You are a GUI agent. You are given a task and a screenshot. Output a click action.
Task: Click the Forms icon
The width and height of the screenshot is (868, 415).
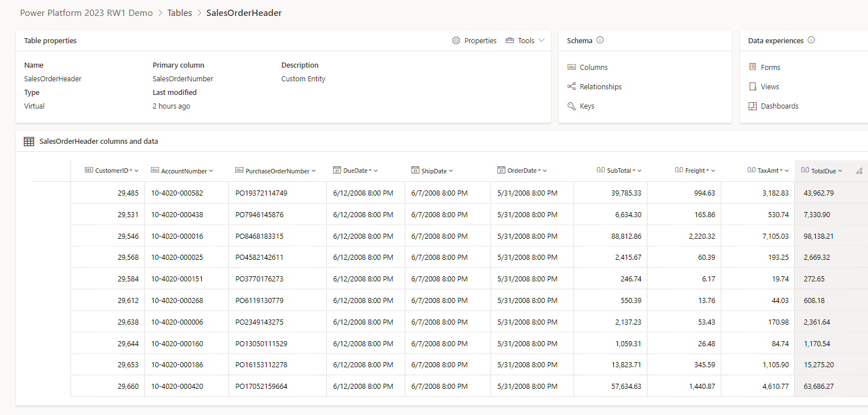[x=753, y=67]
